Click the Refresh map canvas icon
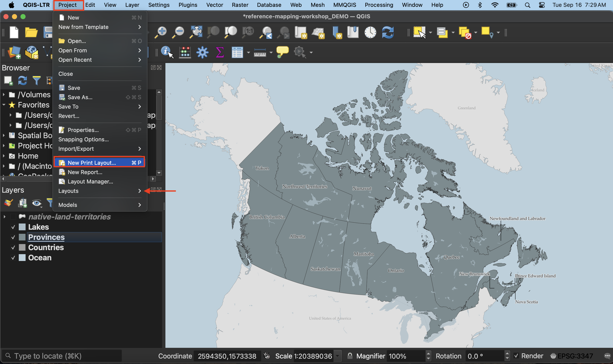The width and height of the screenshot is (613, 364). click(388, 32)
